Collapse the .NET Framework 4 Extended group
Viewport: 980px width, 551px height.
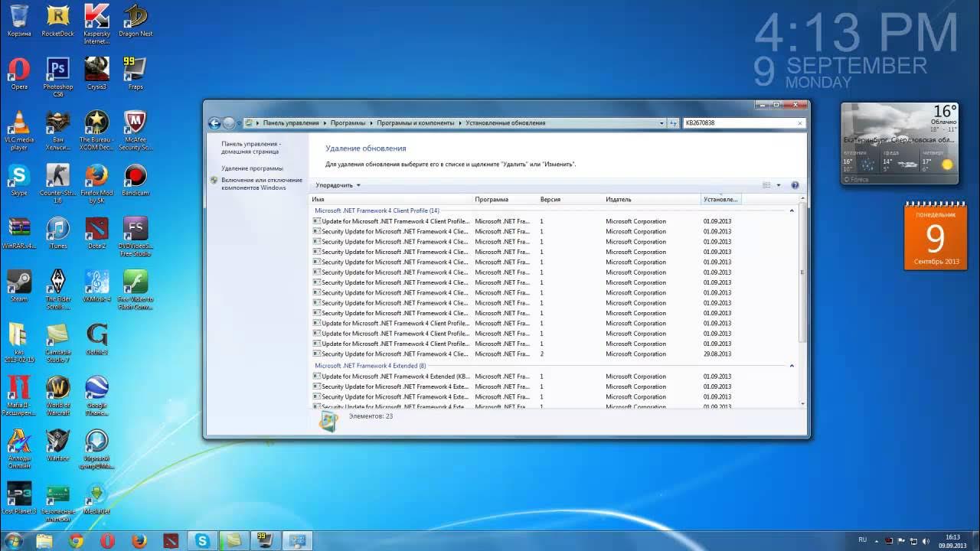(x=792, y=366)
